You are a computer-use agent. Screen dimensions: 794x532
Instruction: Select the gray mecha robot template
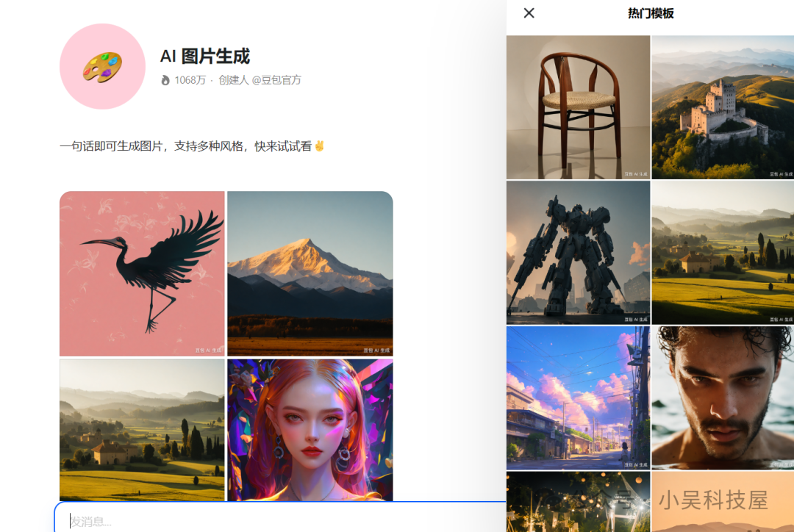(578, 253)
